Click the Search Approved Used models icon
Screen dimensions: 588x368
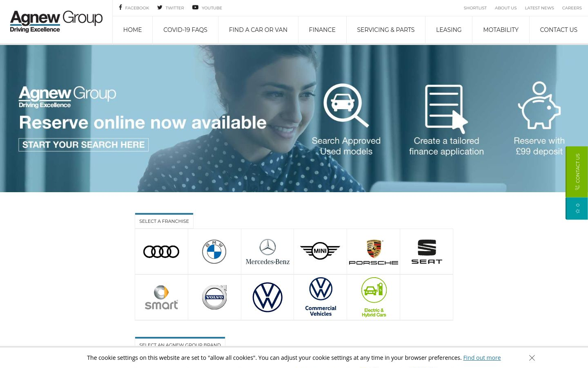point(346,105)
